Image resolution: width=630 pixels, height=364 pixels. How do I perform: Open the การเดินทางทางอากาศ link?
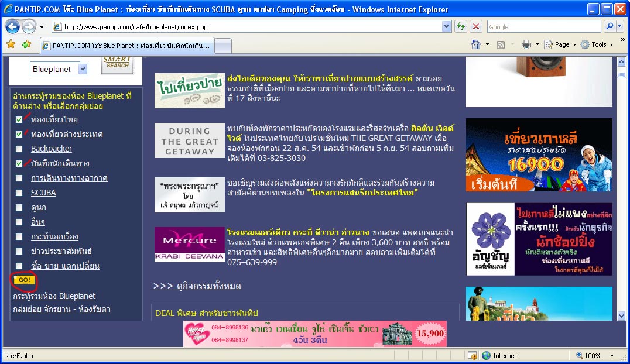[x=69, y=178]
